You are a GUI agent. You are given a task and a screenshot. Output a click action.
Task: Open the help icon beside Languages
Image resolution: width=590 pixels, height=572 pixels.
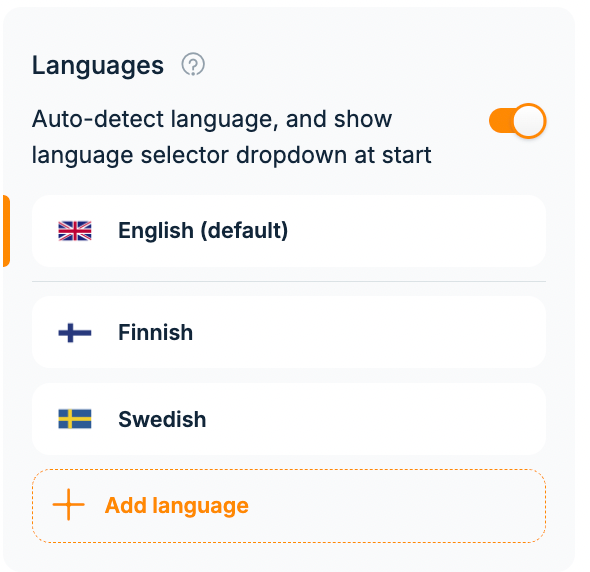(193, 65)
